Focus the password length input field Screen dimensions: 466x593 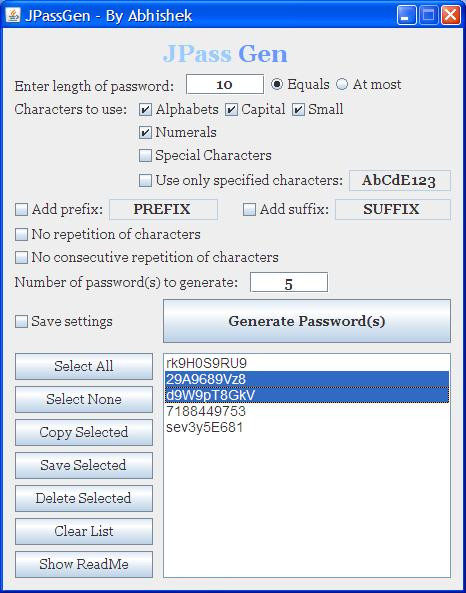point(225,84)
